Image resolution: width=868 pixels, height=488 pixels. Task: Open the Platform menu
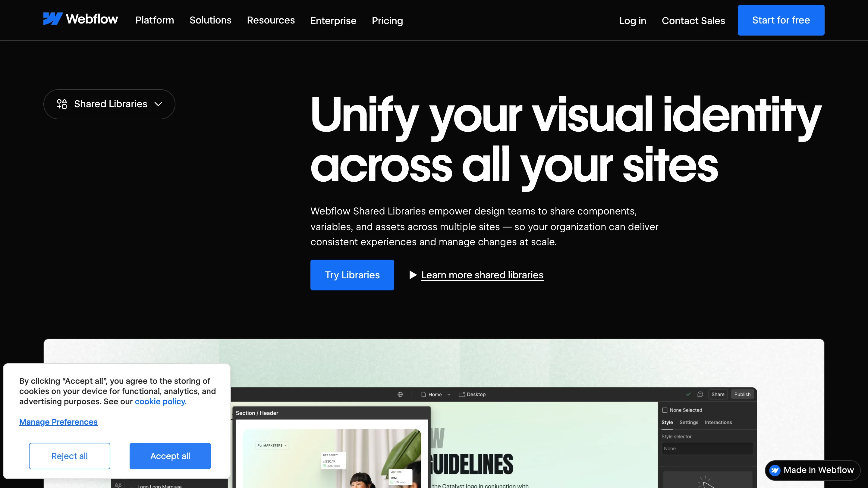tap(155, 20)
